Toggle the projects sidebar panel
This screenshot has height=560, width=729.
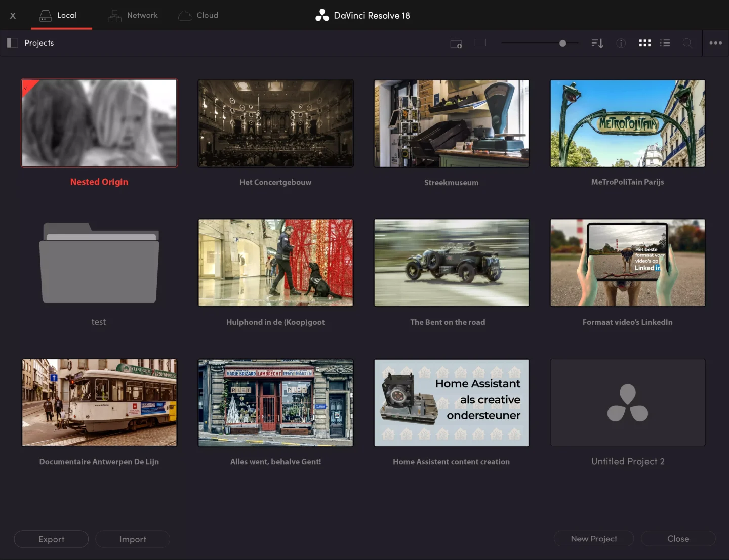coord(12,42)
